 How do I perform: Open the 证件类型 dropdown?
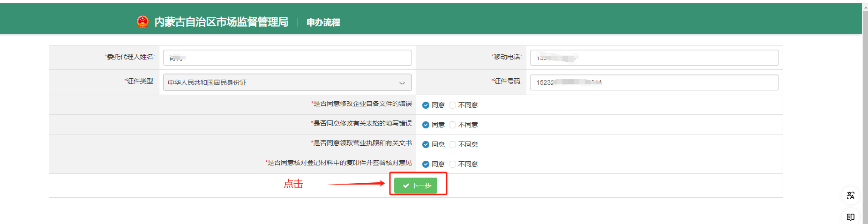(x=281, y=82)
